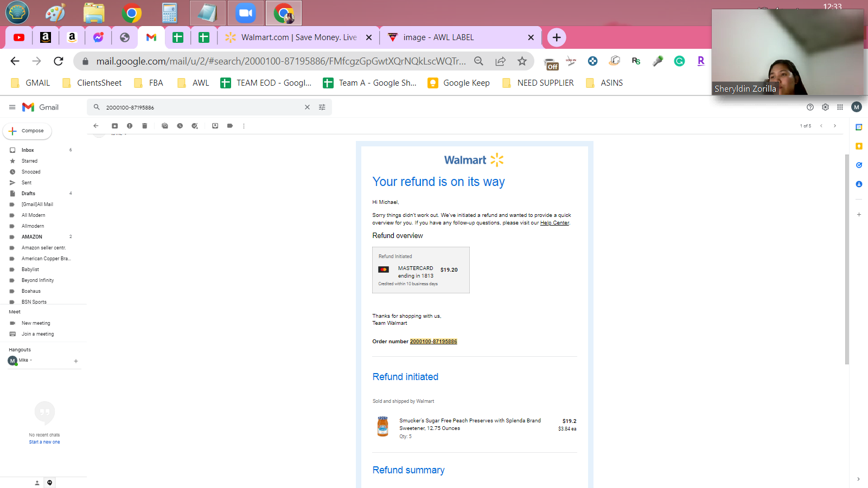Clear the Gmail search query
Image resolution: width=868 pixels, height=488 pixels.
[307, 107]
